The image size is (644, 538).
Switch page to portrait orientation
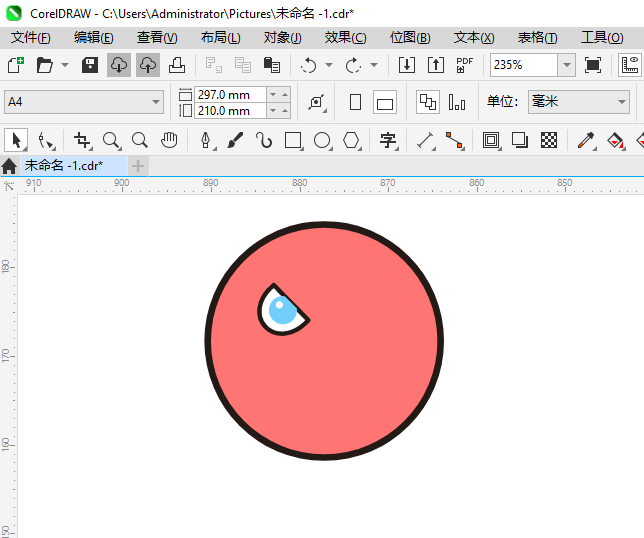click(355, 102)
